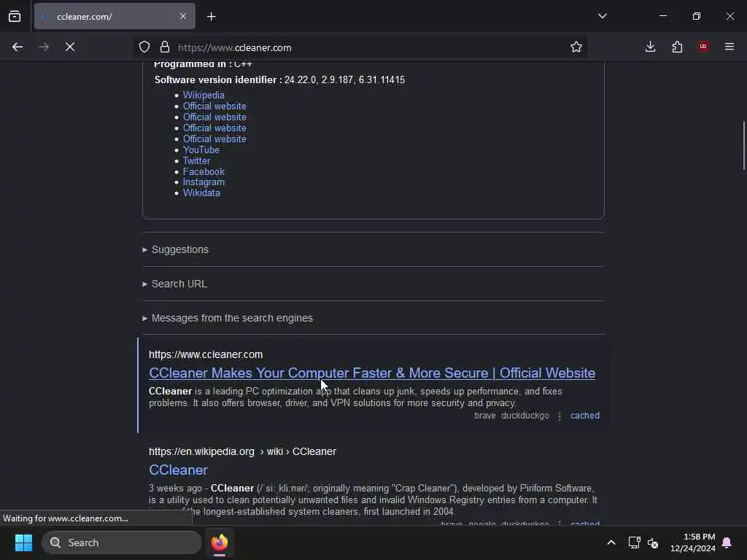
Task: Open the Facebook infobox link
Action: pyautogui.click(x=204, y=172)
